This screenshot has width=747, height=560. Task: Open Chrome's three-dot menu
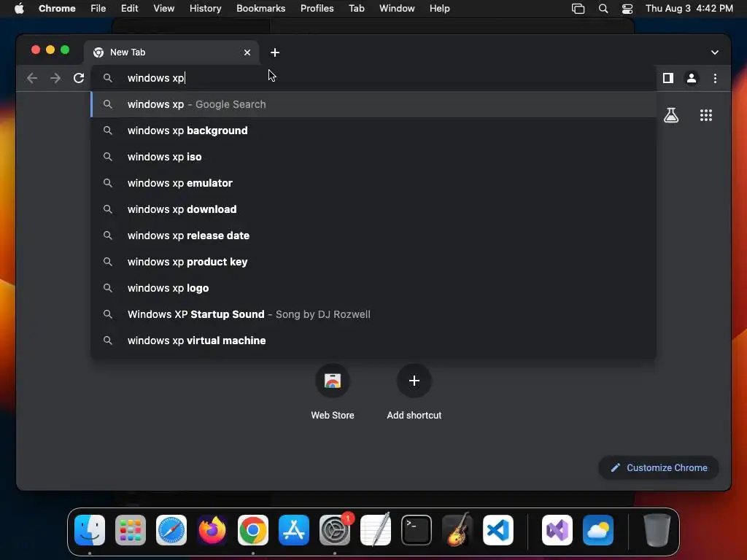[x=715, y=78]
